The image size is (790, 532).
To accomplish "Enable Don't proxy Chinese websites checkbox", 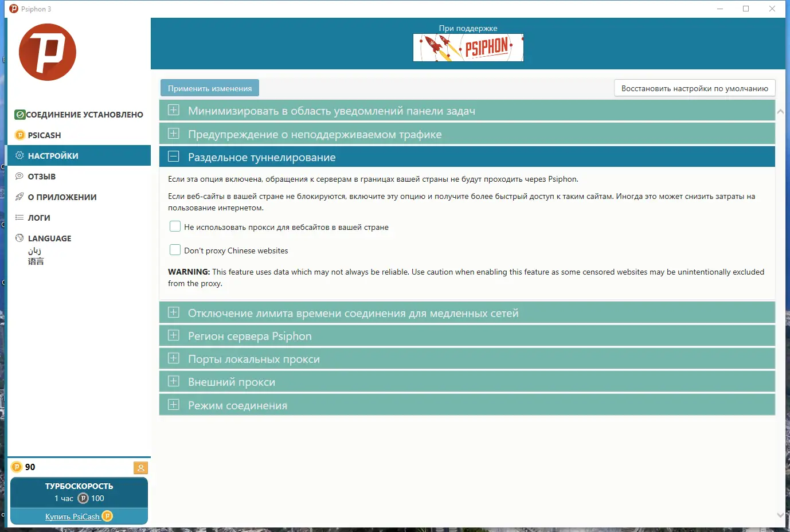I will (175, 250).
